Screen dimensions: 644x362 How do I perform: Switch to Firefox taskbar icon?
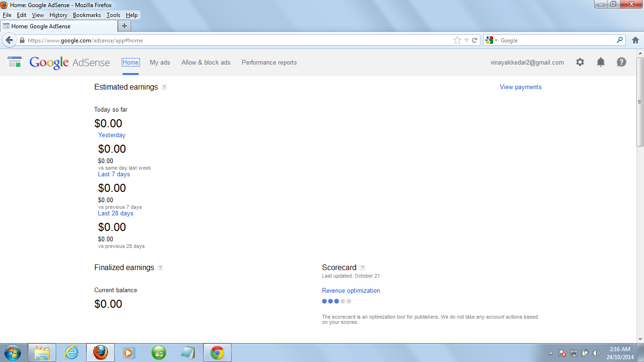coord(100,353)
